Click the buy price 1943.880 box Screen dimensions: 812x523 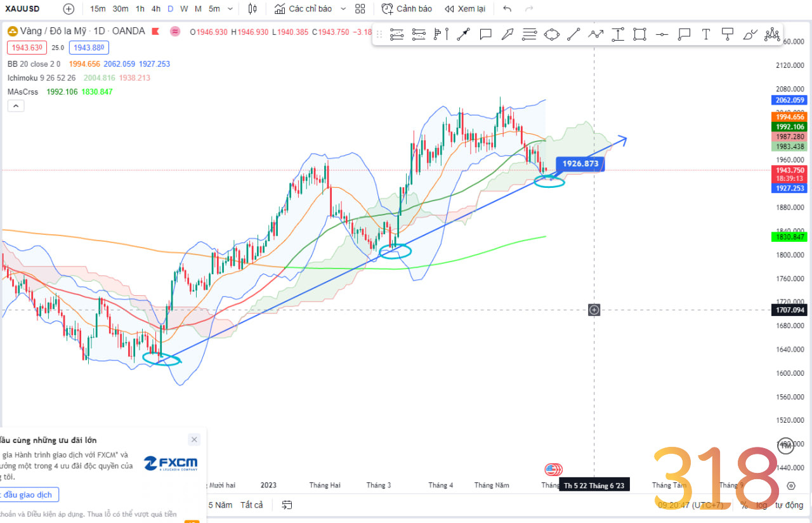pos(89,47)
